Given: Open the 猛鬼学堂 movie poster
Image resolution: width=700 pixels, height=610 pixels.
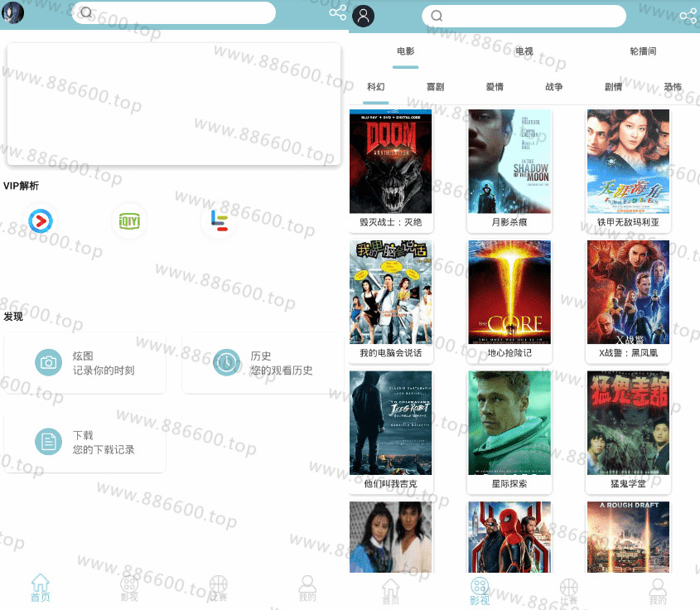Looking at the screenshot, I should [628, 423].
